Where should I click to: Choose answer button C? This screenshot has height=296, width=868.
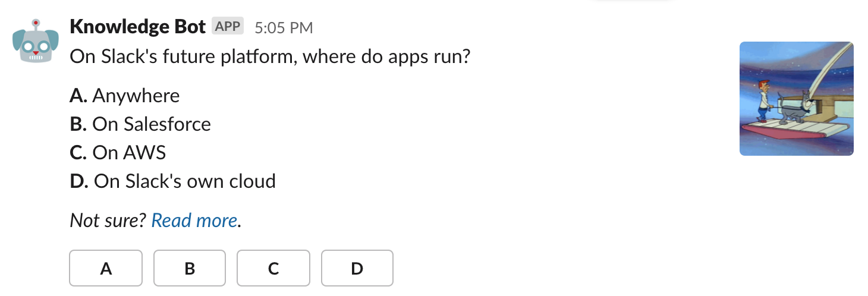[x=273, y=269]
